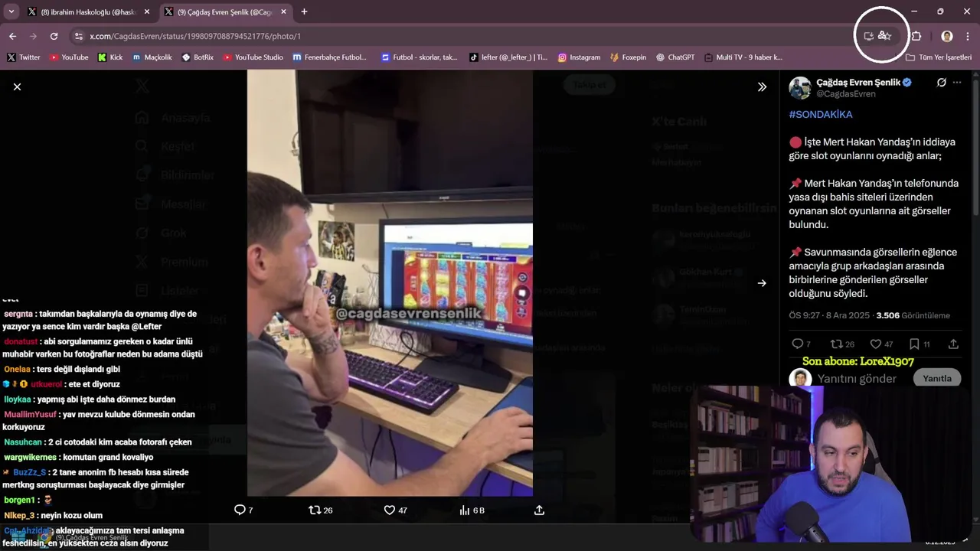Open a new browser tab
The height and width of the screenshot is (551, 980).
(304, 12)
